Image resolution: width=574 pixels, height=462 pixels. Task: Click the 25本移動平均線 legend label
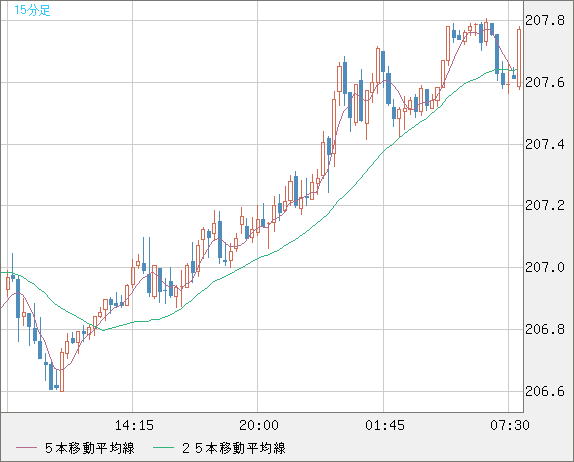(x=234, y=448)
